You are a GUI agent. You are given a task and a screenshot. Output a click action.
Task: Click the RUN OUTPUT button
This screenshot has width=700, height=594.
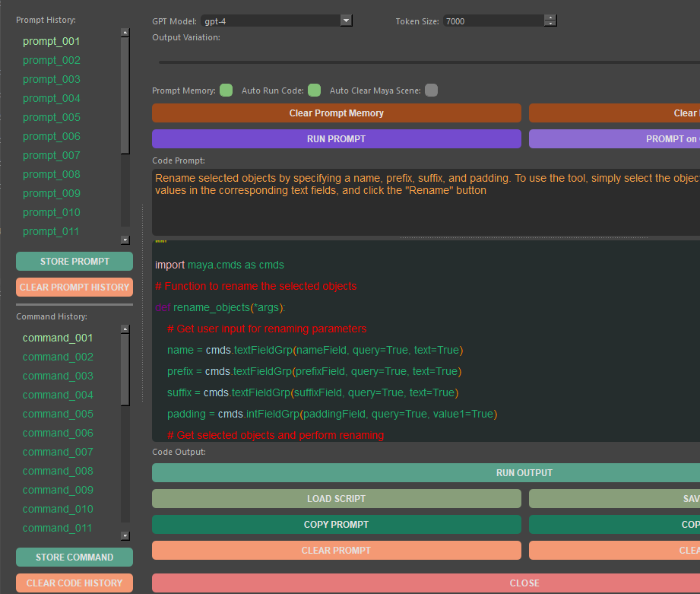426,472
